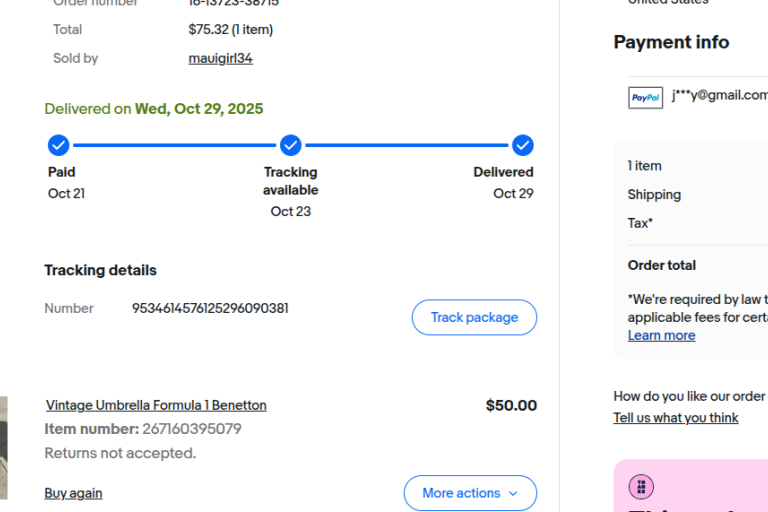Open seller mauigirl34's profile link
Image resolution: width=768 pixels, height=512 pixels.
pos(220,58)
